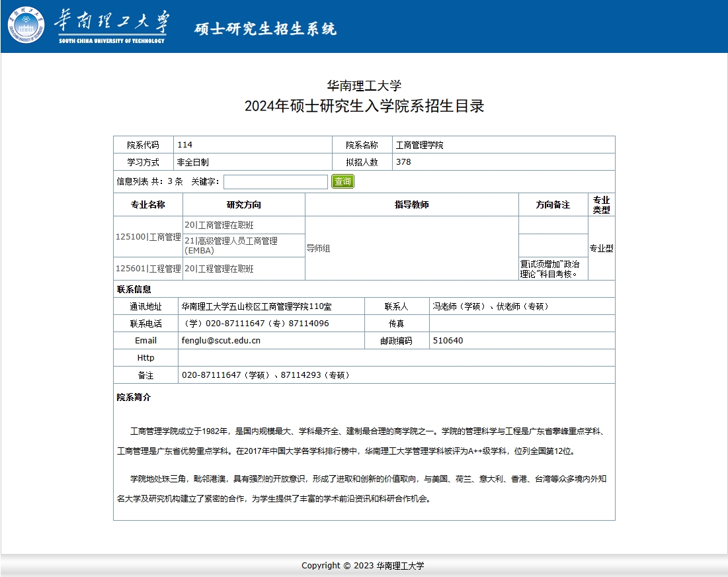Open the 20|工程管理在职班 research direction

tap(219, 269)
